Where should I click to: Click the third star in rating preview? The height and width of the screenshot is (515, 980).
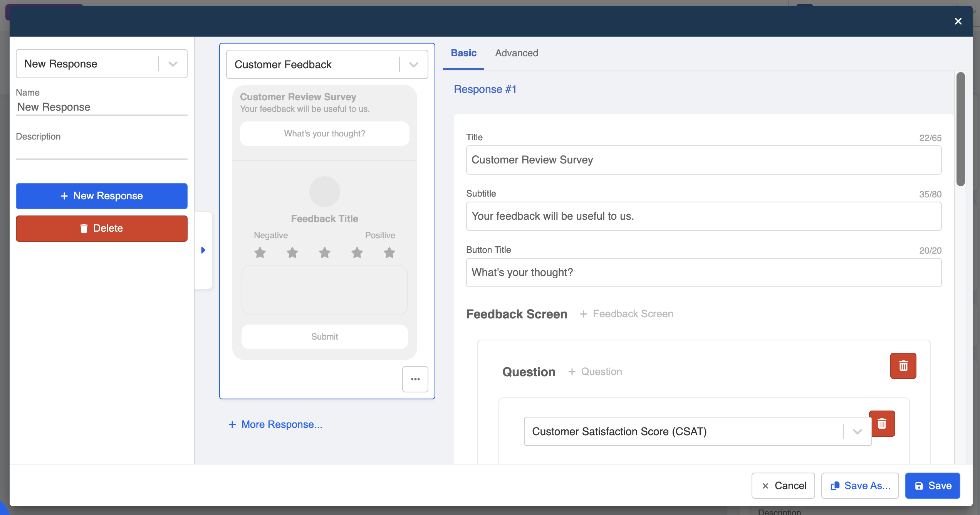point(325,253)
